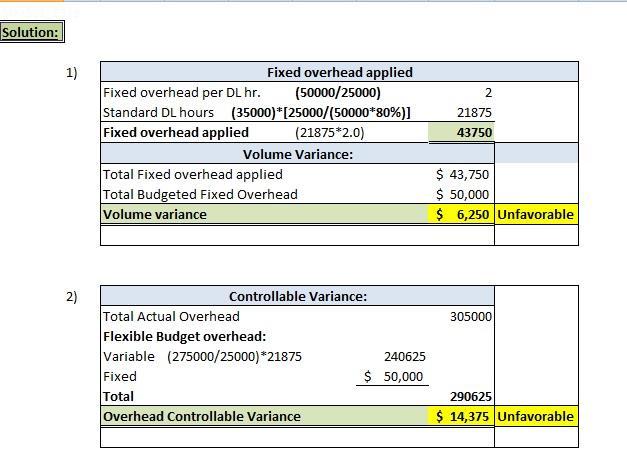The width and height of the screenshot is (627, 467).
Task: Select the yellow $ 6,250 cell
Action: coord(462,214)
